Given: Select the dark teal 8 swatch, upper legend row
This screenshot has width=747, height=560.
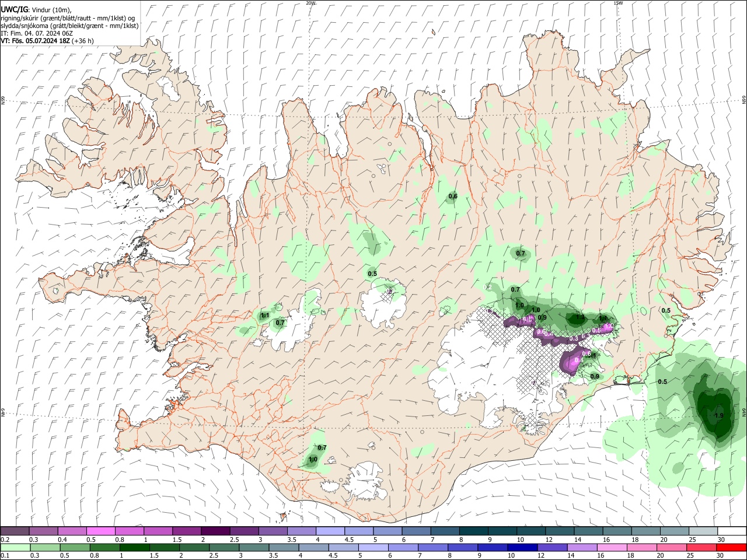Looking at the screenshot, I should 473,531.
